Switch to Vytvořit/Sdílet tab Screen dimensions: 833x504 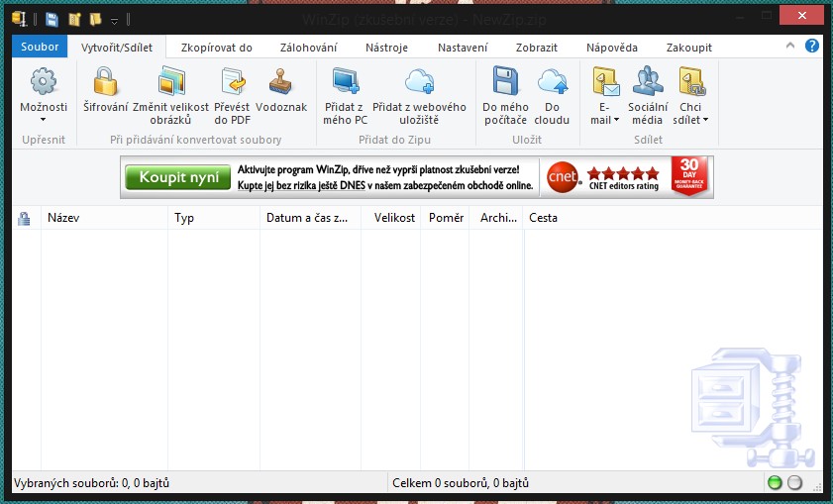point(117,48)
